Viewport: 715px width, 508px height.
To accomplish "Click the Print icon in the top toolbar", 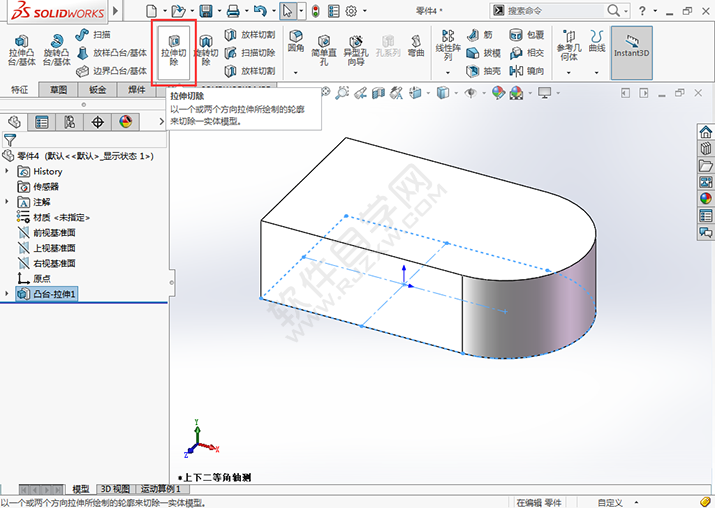I will click(233, 10).
